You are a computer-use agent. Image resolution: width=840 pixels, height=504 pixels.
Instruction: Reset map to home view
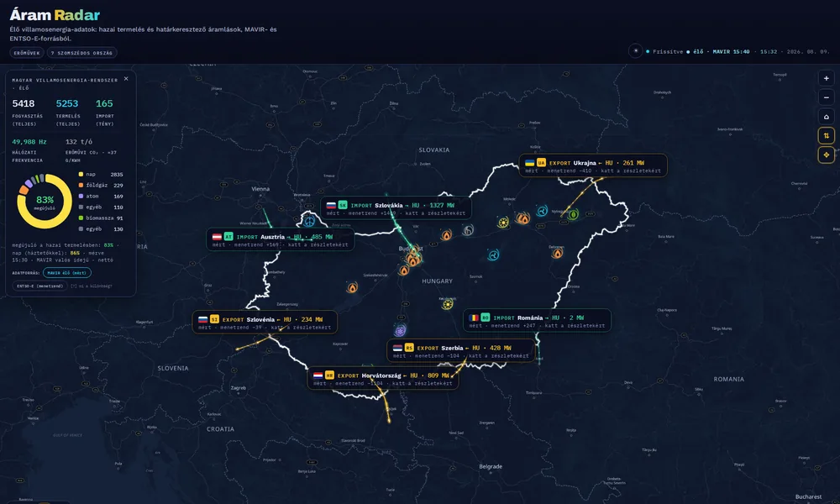[826, 117]
